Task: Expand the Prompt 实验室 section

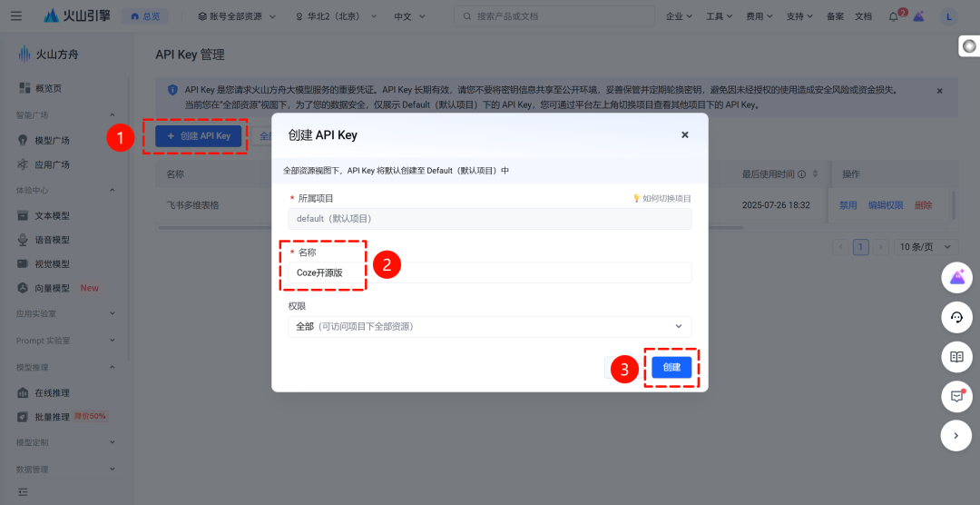Action: pyautogui.click(x=65, y=341)
